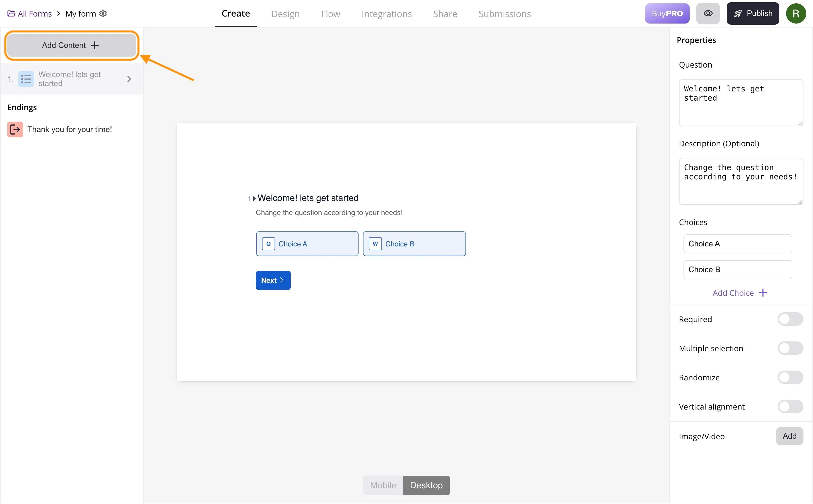The width and height of the screenshot is (813, 504).
Task: Click the My form breadcrumb name
Action: 80,14
